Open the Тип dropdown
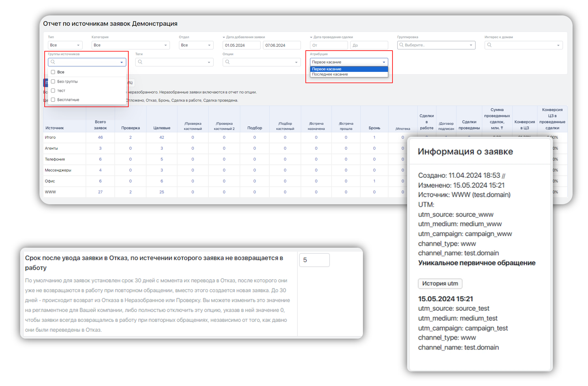588x386 pixels. click(x=65, y=45)
